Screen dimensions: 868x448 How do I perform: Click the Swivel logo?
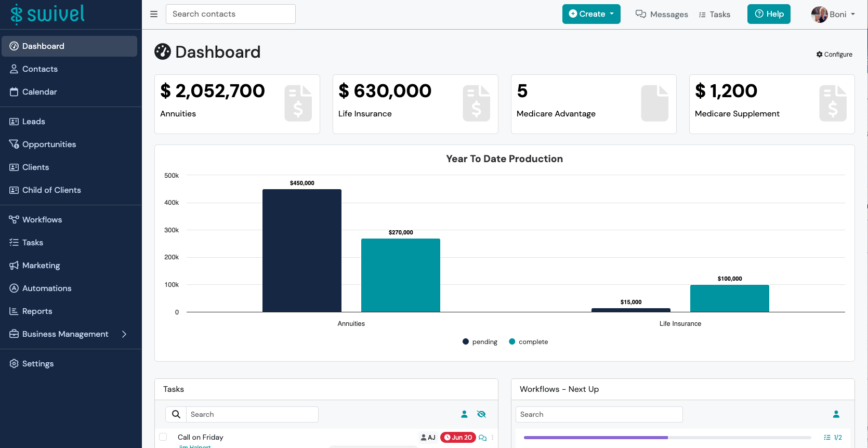point(48,14)
